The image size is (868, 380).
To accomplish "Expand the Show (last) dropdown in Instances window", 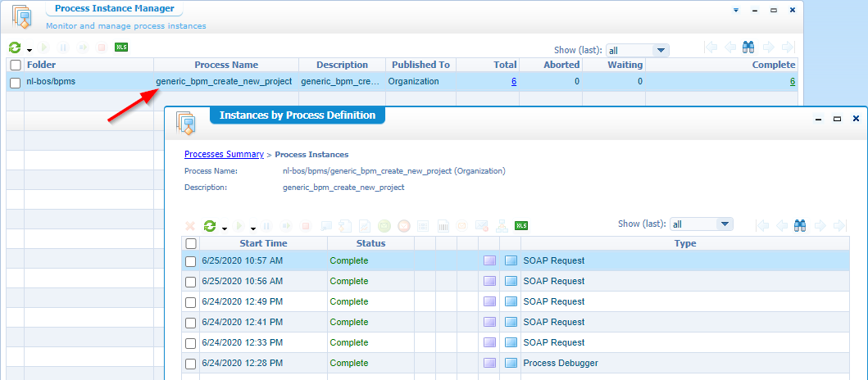I will [x=724, y=224].
